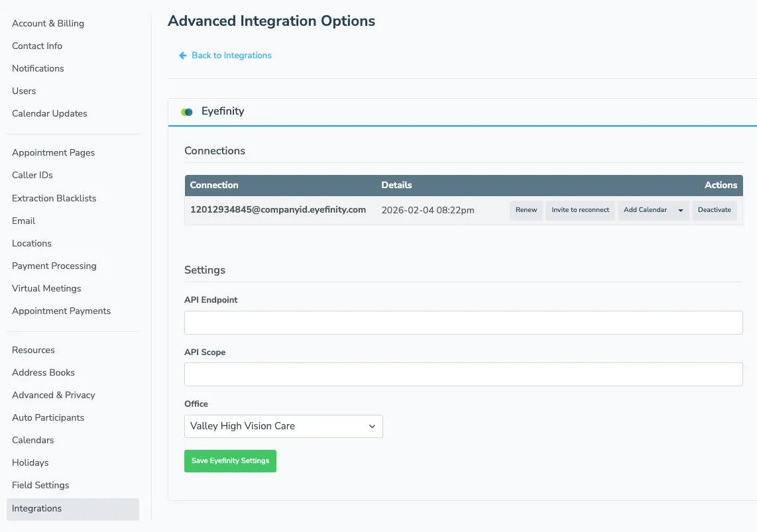This screenshot has width=757, height=532.
Task: Navigate to Advanced & Privacy
Action: point(53,395)
